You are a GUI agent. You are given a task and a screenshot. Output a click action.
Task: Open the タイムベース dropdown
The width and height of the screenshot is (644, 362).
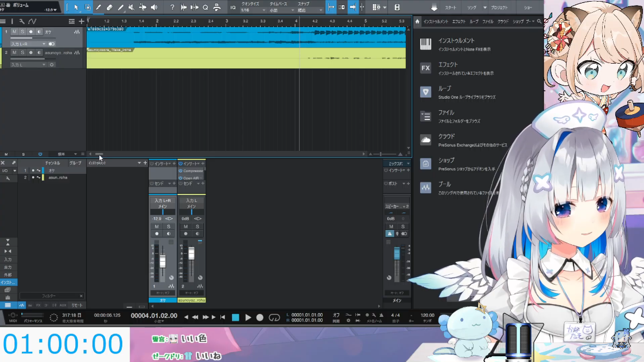click(x=282, y=10)
